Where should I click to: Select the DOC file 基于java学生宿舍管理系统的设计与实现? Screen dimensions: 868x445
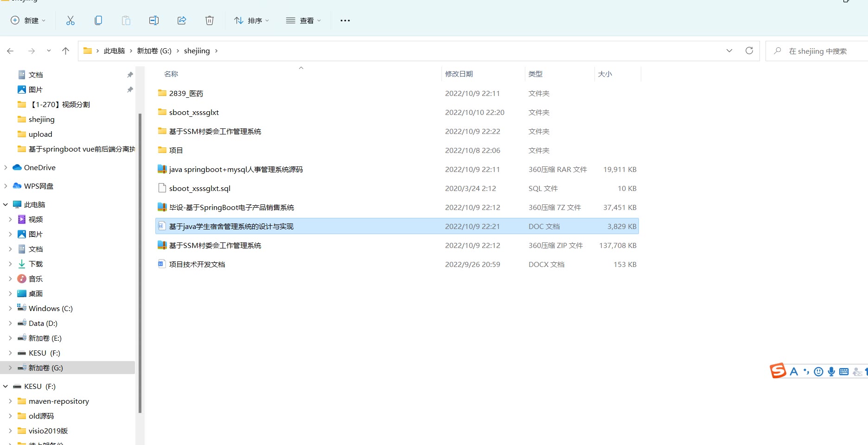click(x=397, y=226)
